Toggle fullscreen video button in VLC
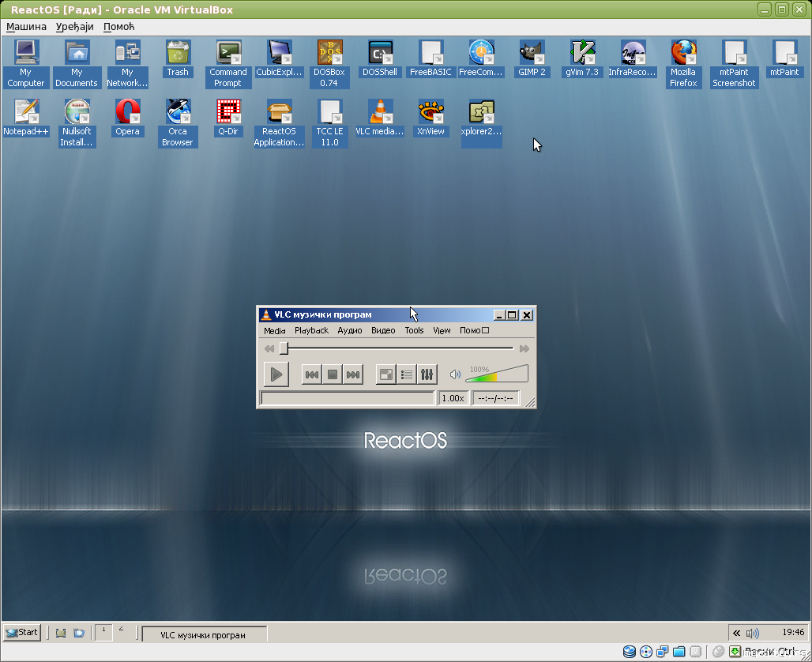This screenshot has width=812, height=662. point(386,374)
